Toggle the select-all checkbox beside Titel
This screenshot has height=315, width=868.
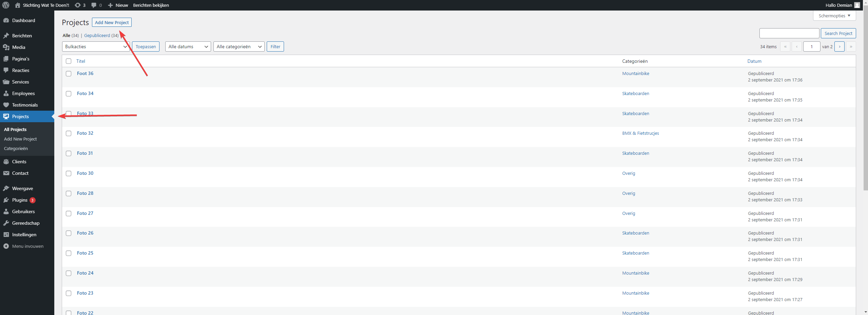[x=69, y=61]
